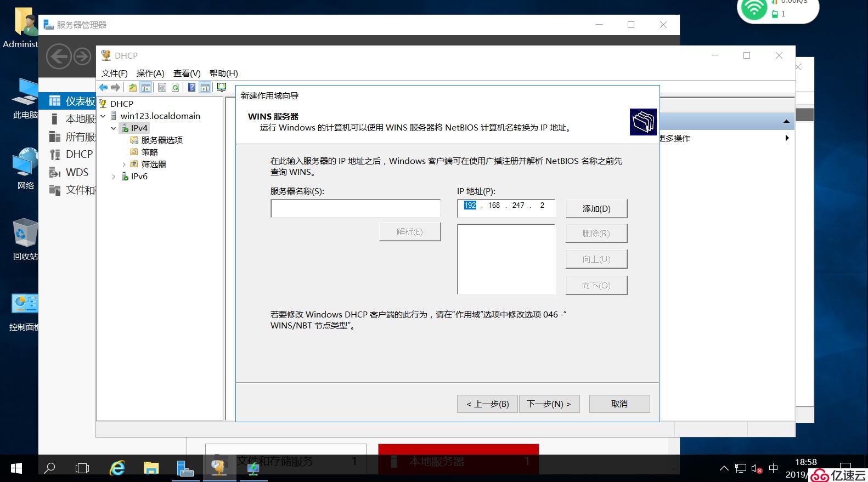Image resolution: width=868 pixels, height=482 pixels.
Task: Open the 操作(A) menu
Action: click(150, 73)
